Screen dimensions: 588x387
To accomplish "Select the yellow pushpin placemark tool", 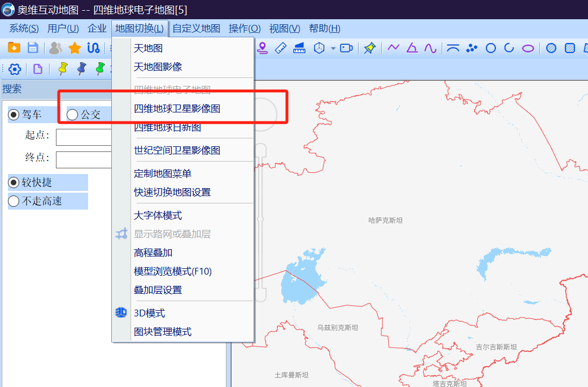I will click(x=369, y=48).
